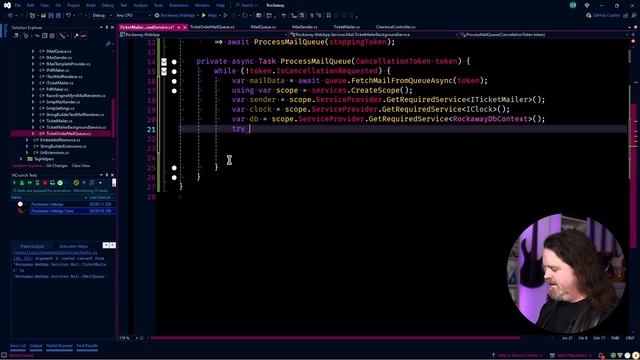Click the underlined test file link in trace output

55,253
